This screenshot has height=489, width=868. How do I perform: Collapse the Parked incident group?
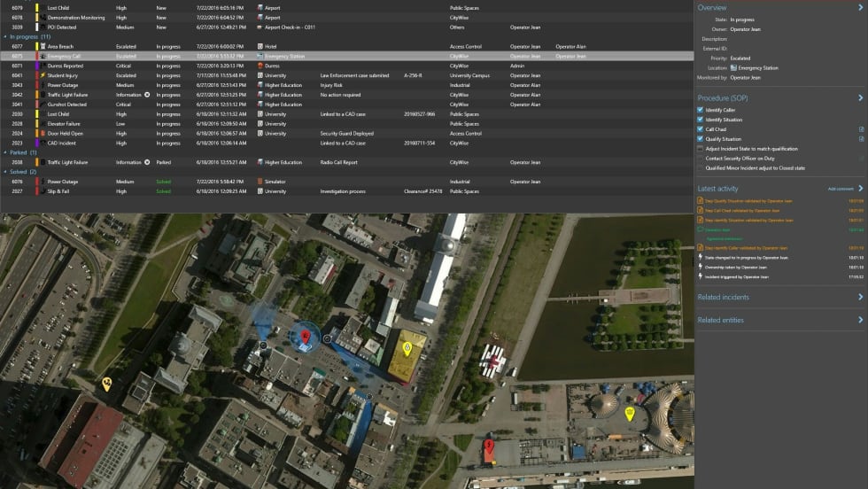(4, 152)
